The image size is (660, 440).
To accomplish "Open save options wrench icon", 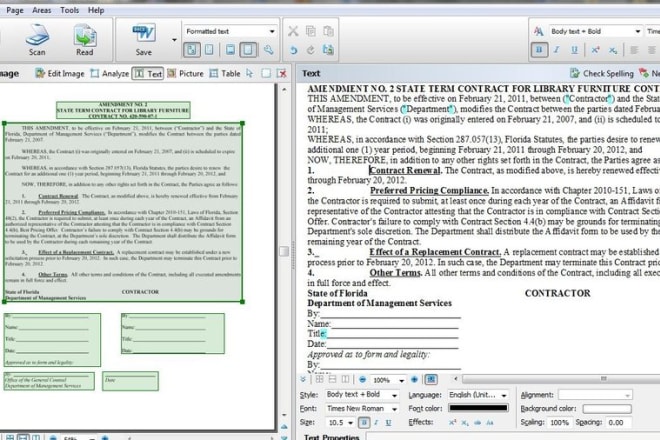I will [x=268, y=50].
